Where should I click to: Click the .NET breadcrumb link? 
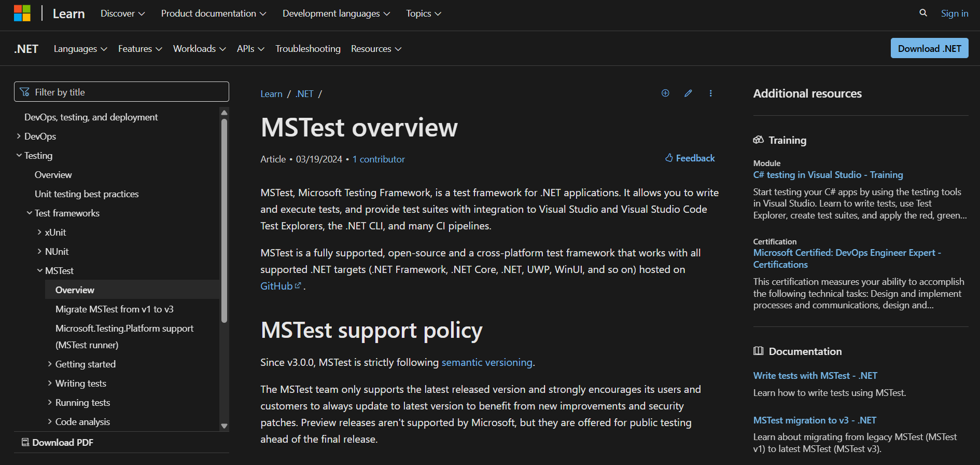304,94
